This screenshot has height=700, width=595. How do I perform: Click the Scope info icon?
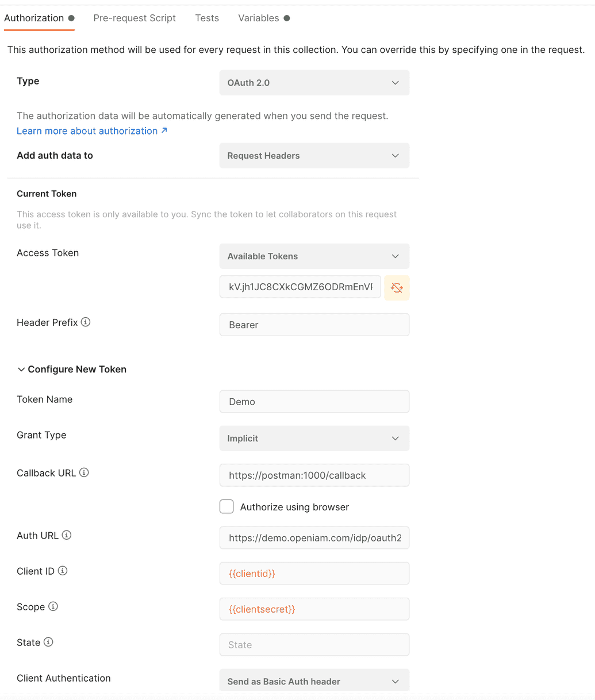pos(53,606)
